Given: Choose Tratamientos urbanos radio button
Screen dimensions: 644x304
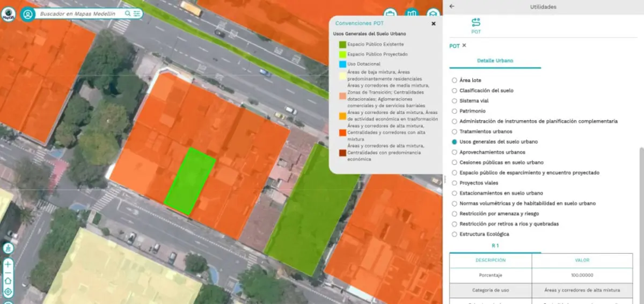Looking at the screenshot, I should point(455,132).
